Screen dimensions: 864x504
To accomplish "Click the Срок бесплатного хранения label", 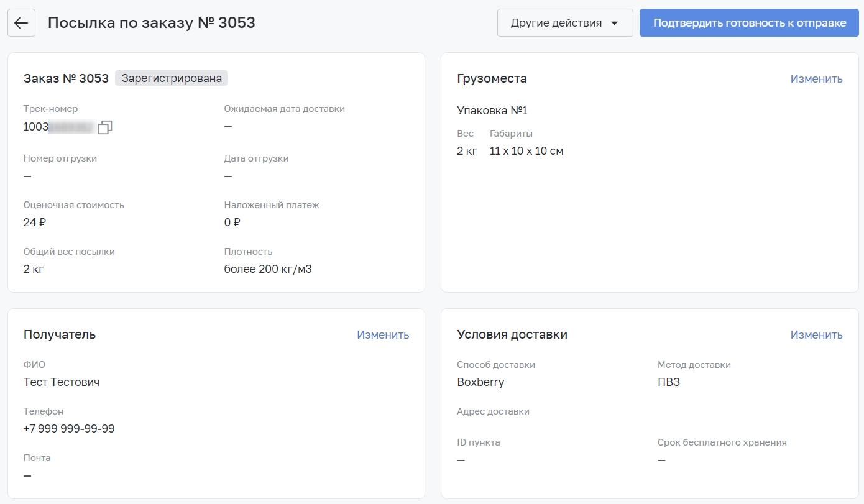I will point(722,442).
